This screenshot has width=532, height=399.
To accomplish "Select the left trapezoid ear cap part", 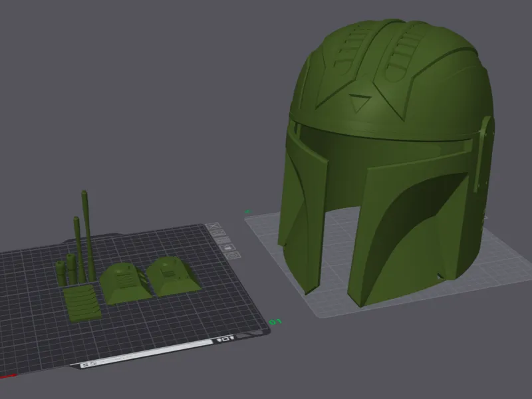I will coord(126,284).
